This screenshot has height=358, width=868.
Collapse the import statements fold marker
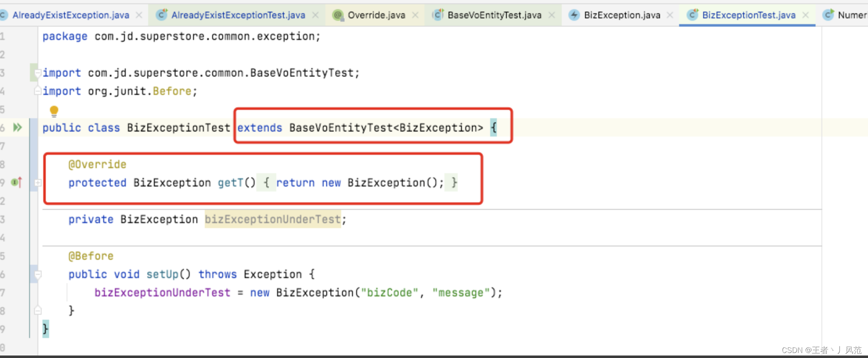pyautogui.click(x=37, y=73)
